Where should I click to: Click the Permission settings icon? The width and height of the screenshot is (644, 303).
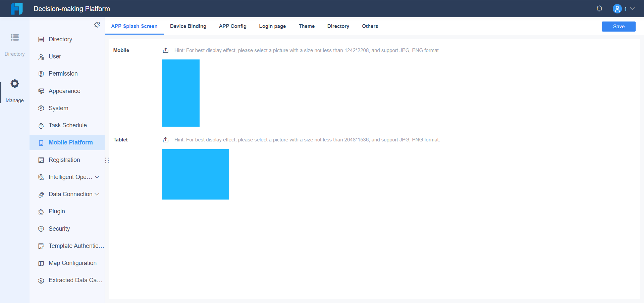41,74
